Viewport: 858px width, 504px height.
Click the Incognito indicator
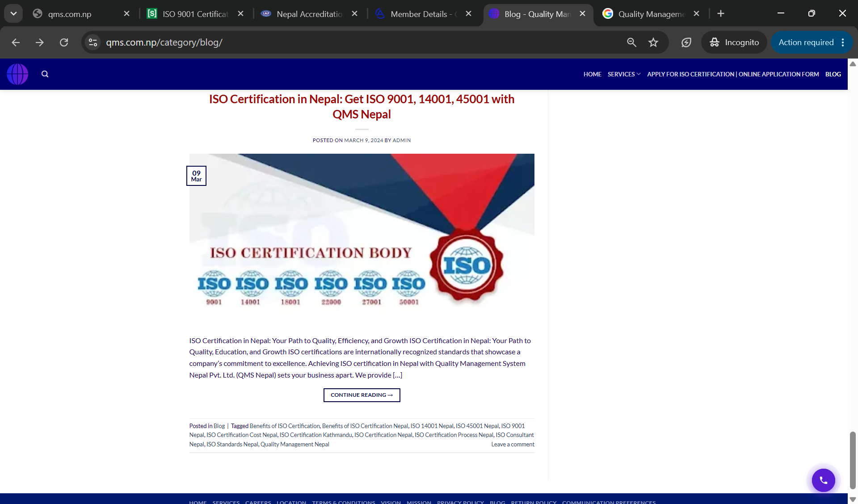click(734, 42)
